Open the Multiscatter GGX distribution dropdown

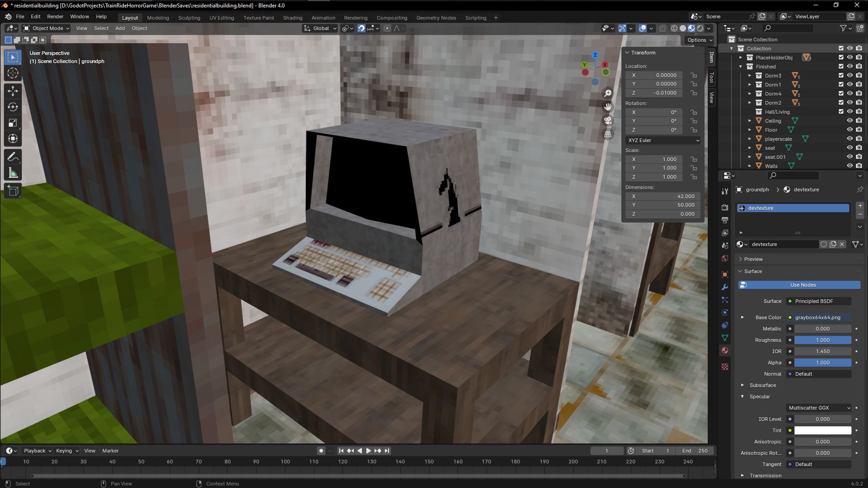[x=819, y=408]
